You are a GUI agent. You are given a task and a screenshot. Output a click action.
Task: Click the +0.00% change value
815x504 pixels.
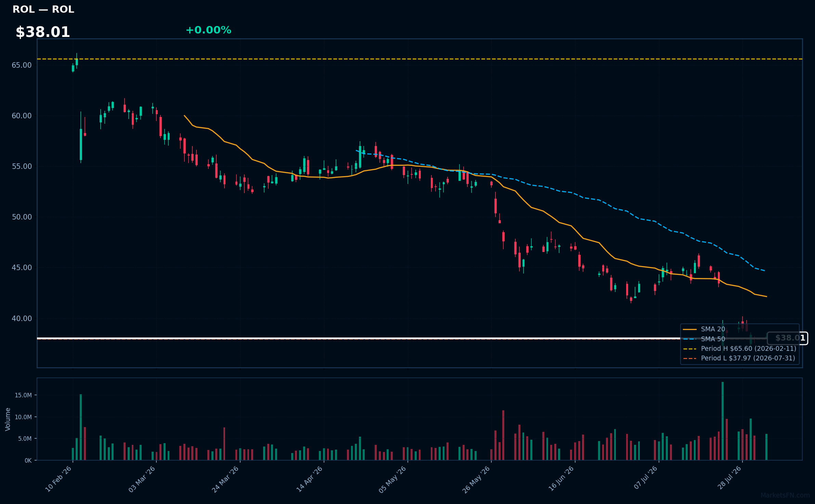click(x=208, y=30)
